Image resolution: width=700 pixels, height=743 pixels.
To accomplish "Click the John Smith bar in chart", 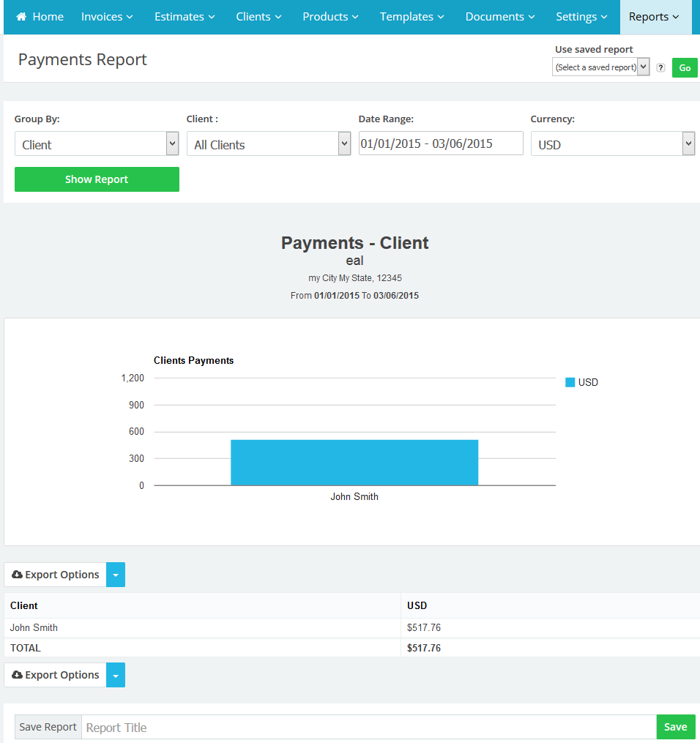I will click(354, 462).
